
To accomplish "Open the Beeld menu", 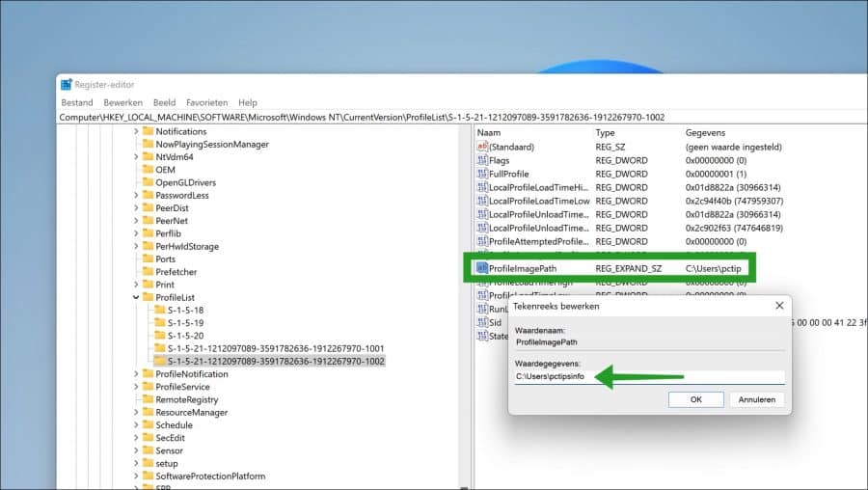I will [x=164, y=102].
